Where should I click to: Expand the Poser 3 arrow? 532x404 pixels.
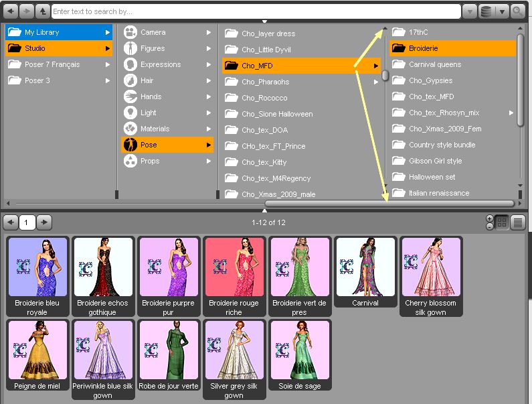point(108,80)
